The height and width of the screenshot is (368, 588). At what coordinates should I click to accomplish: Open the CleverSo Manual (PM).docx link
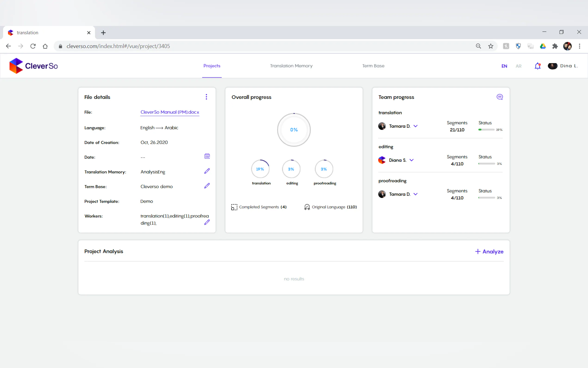coord(170,112)
